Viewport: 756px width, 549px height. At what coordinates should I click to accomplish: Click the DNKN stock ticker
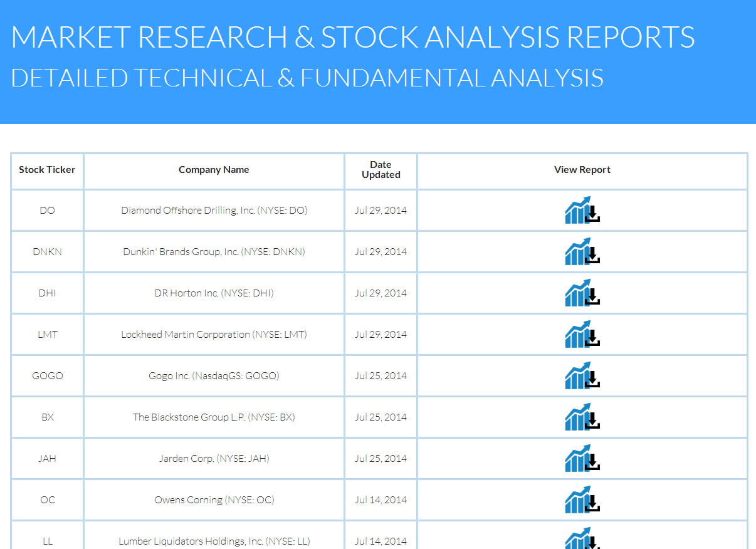(x=47, y=252)
